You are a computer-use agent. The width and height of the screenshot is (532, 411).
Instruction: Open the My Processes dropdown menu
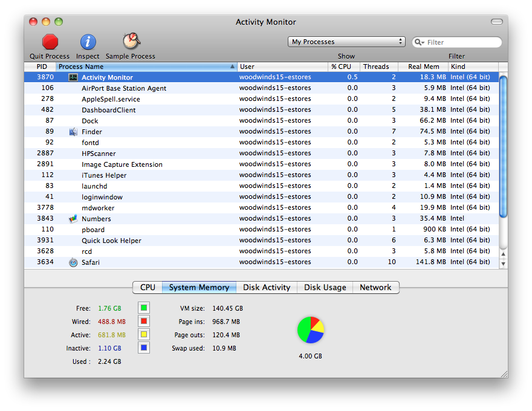346,42
